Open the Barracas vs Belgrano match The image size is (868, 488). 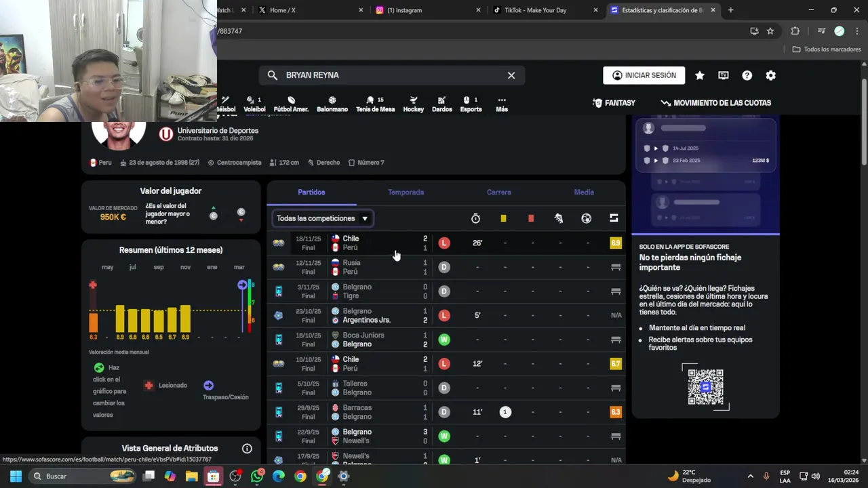(446, 412)
